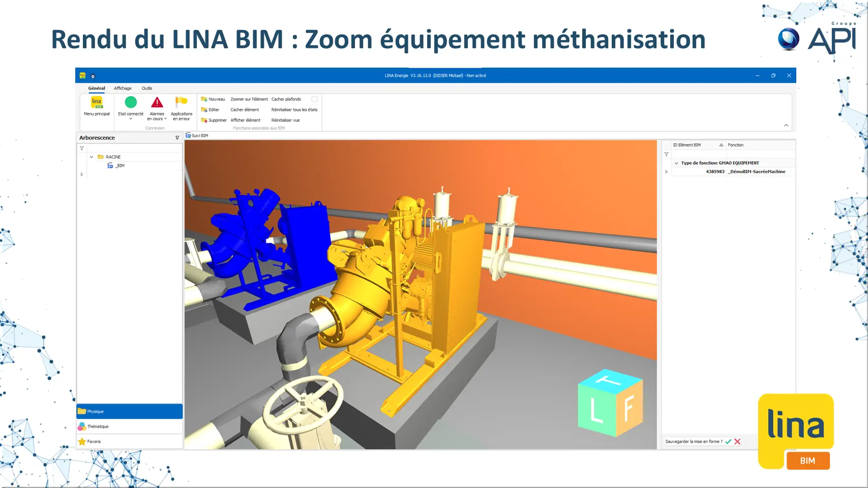This screenshot has height=488, width=868.
Task: Switch to the Outils ribbon tab
Action: (x=147, y=88)
